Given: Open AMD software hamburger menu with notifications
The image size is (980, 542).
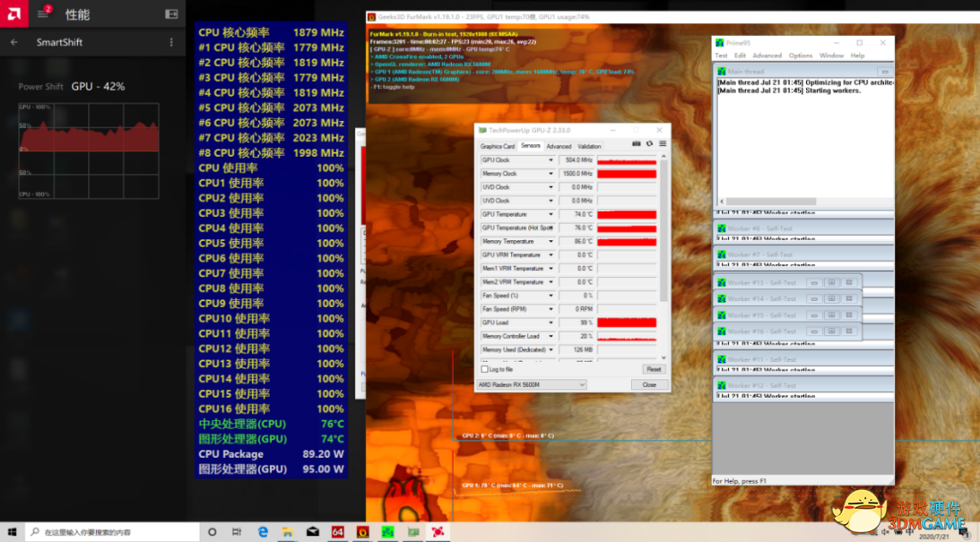Looking at the screenshot, I should point(43,14).
